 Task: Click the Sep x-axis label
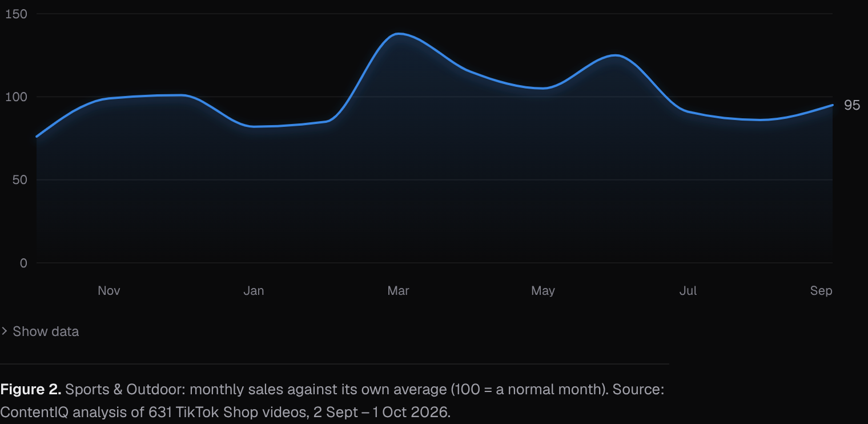(x=821, y=290)
